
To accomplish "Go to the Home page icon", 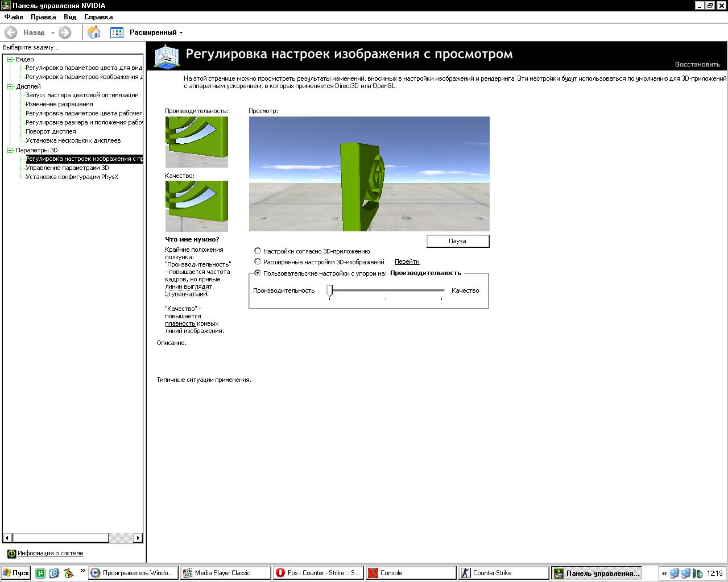I will (94, 32).
